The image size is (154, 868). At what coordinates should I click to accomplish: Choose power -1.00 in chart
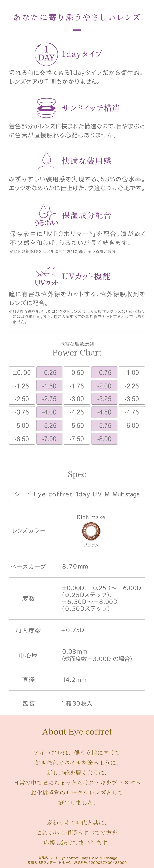[x=131, y=372]
